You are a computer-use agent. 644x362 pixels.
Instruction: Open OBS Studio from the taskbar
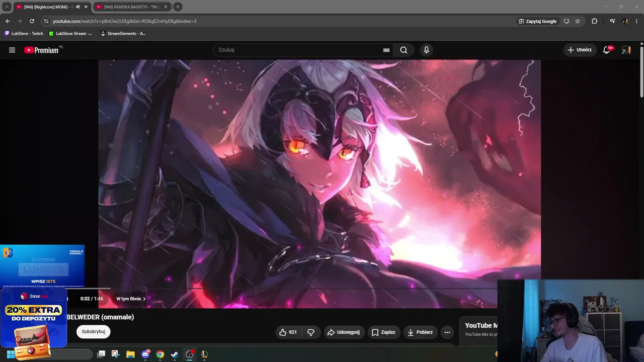(x=190, y=354)
